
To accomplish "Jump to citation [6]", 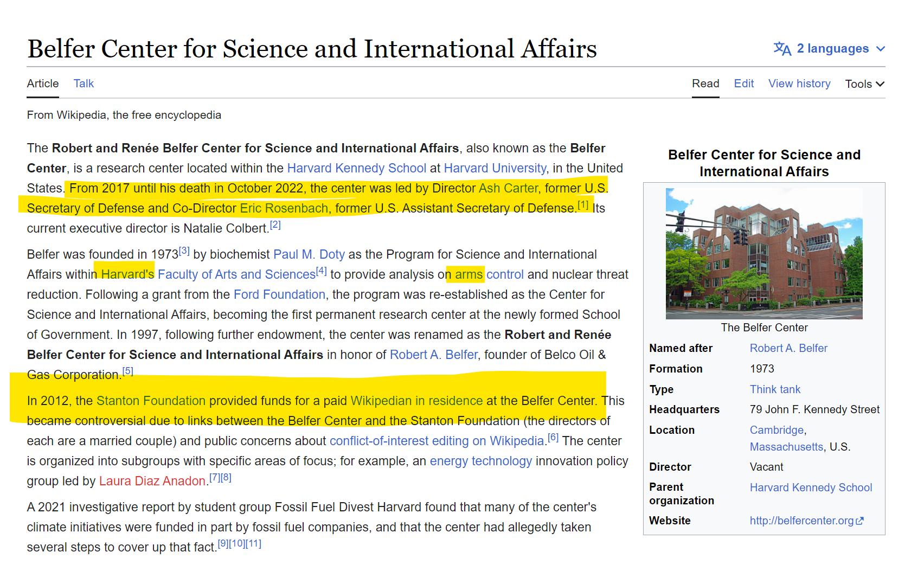I will click(553, 438).
